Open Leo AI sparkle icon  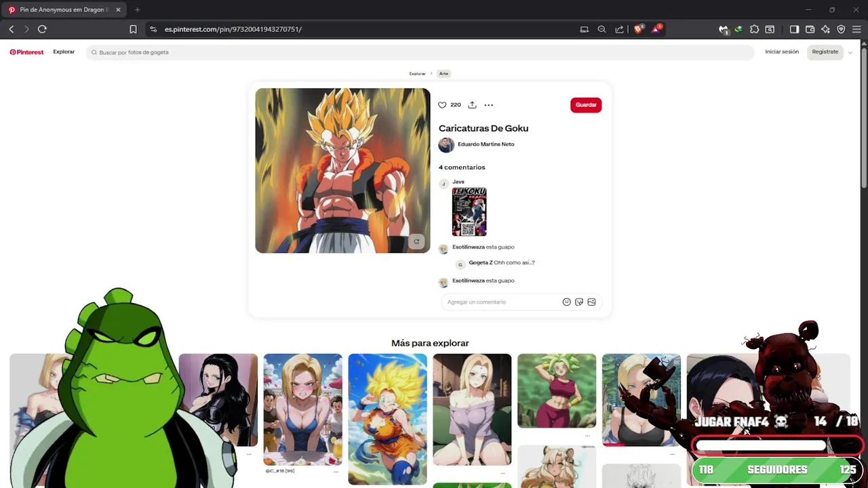point(825,29)
